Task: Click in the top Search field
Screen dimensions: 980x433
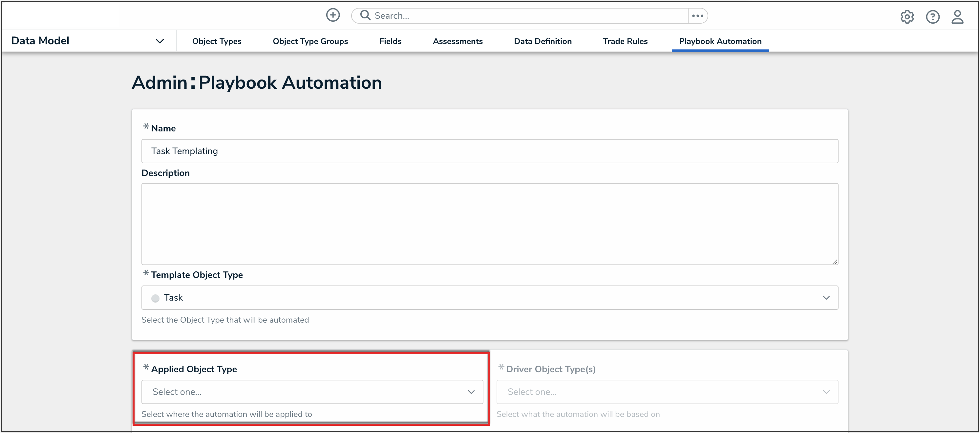Action: tap(529, 16)
